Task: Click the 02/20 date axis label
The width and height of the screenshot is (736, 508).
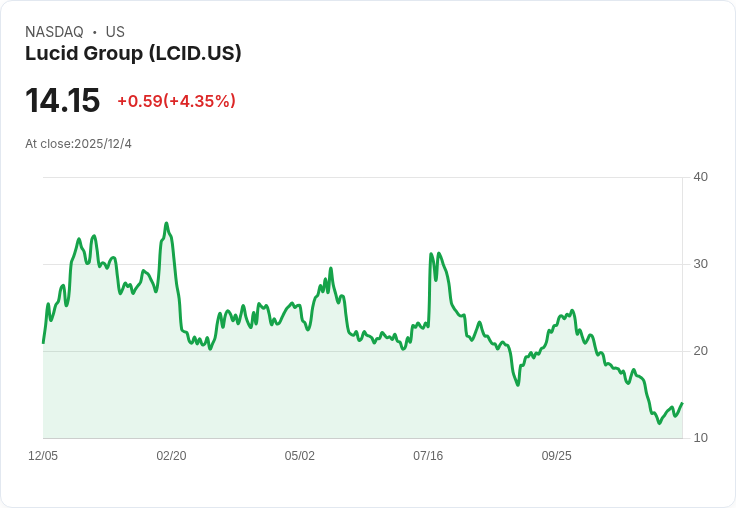Action: point(171,456)
